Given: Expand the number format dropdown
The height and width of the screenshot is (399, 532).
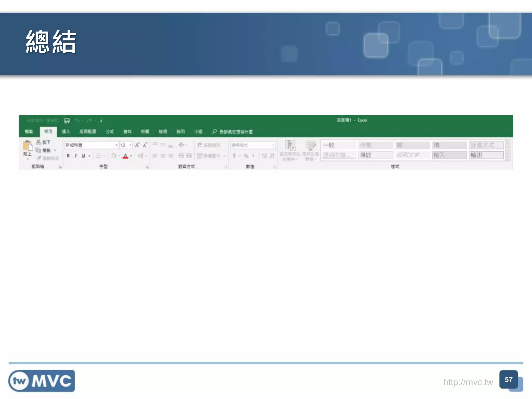Looking at the screenshot, I should 273,145.
